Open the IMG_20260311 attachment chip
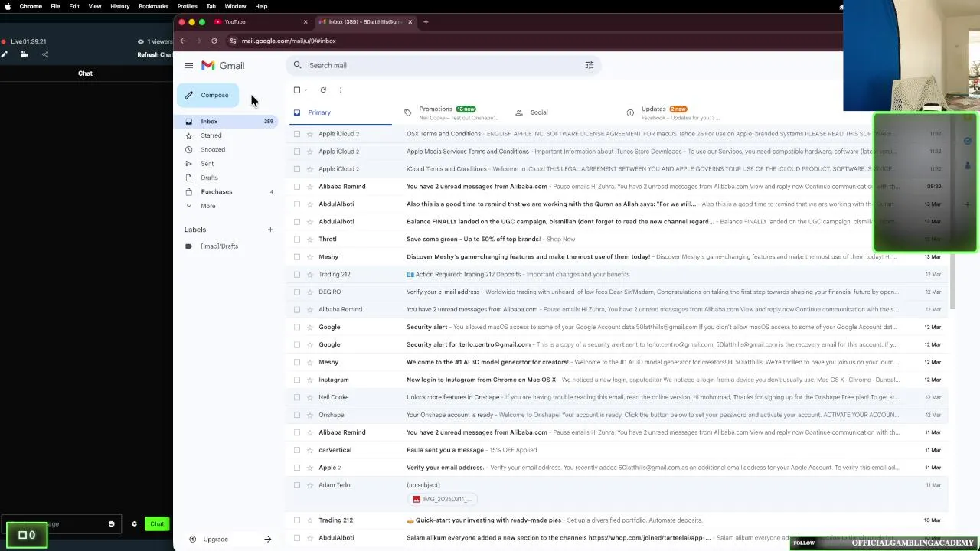The width and height of the screenshot is (980, 551). point(443,500)
